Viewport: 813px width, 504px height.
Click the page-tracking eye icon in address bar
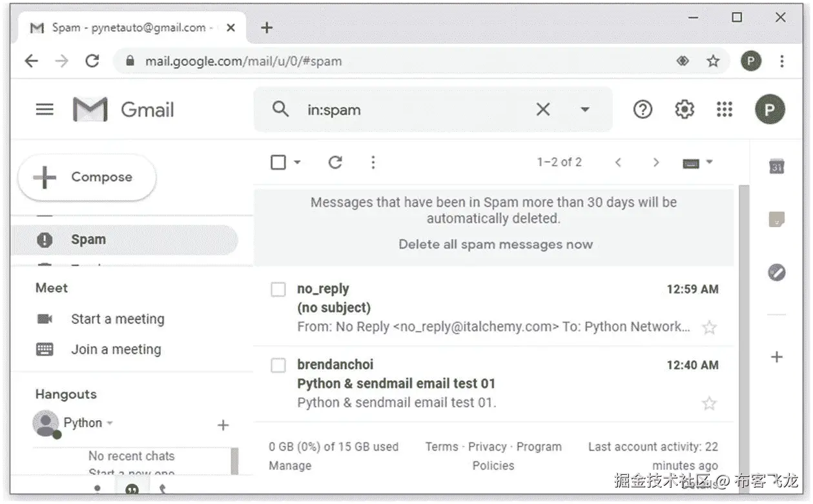(683, 61)
